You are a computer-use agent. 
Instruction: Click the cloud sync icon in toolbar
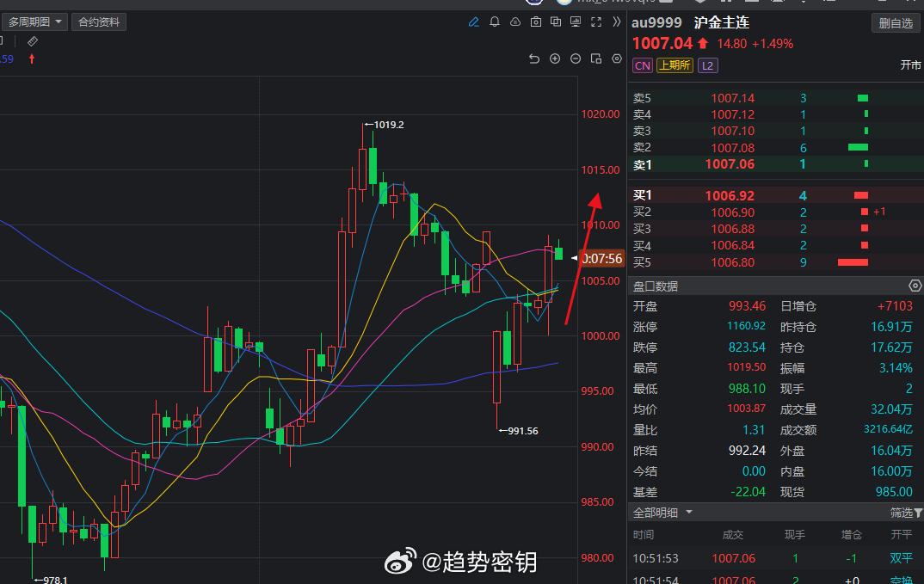[514, 22]
